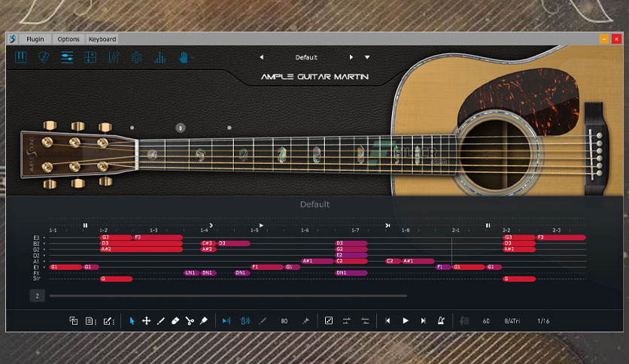Click the pause marker near 1-2
Viewport: 629px width, 364px height.
(x=85, y=226)
